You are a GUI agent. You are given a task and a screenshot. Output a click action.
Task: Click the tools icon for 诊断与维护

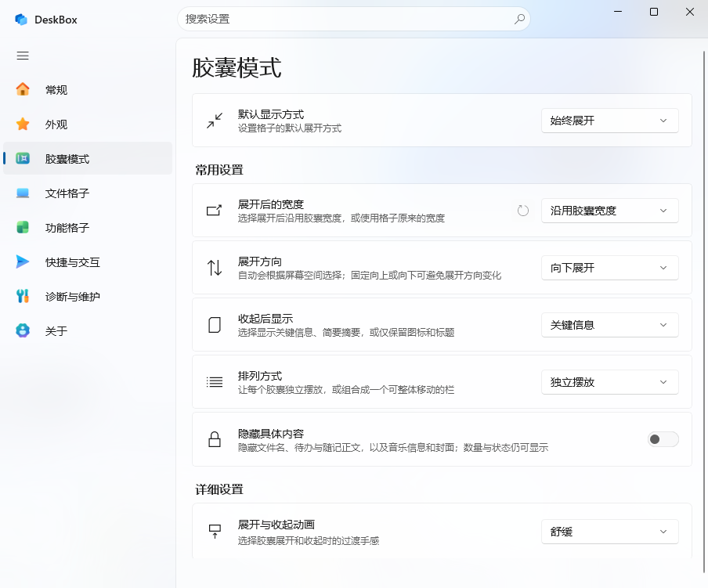[23, 296]
